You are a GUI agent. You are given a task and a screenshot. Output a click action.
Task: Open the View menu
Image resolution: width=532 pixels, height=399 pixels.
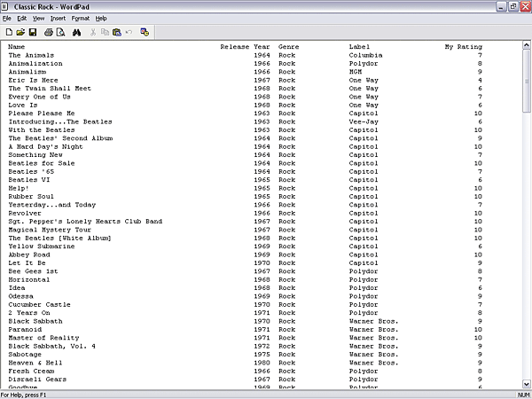tap(38, 19)
